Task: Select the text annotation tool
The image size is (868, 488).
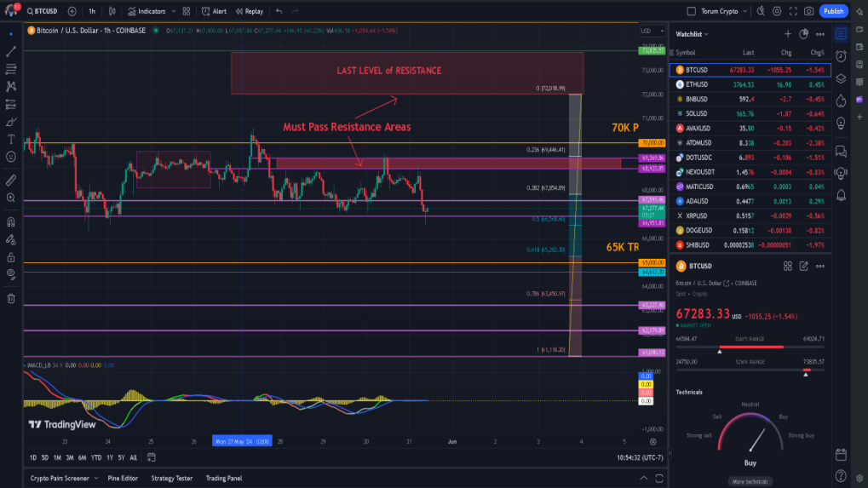Action: [11, 140]
